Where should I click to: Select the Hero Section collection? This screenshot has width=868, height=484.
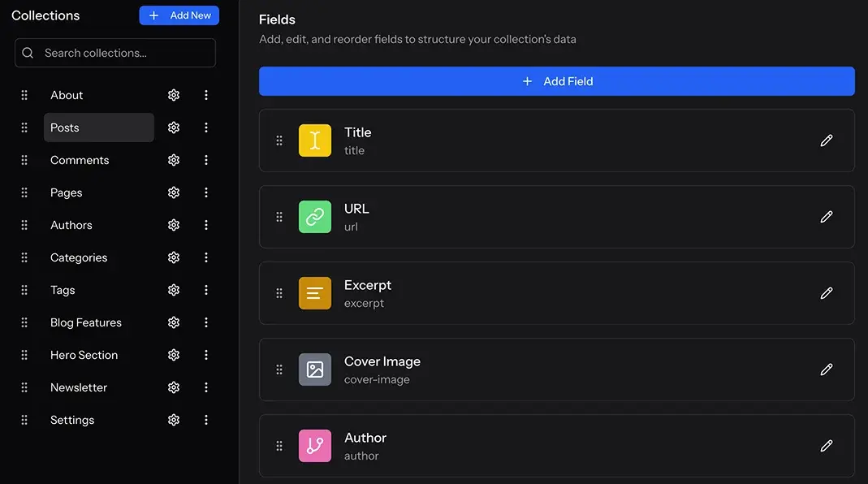(x=84, y=355)
